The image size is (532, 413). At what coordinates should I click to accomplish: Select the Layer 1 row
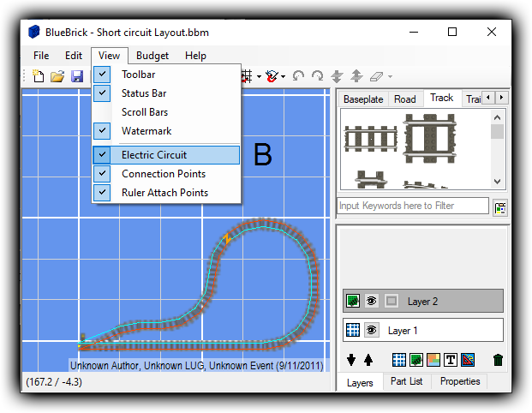coord(422,330)
